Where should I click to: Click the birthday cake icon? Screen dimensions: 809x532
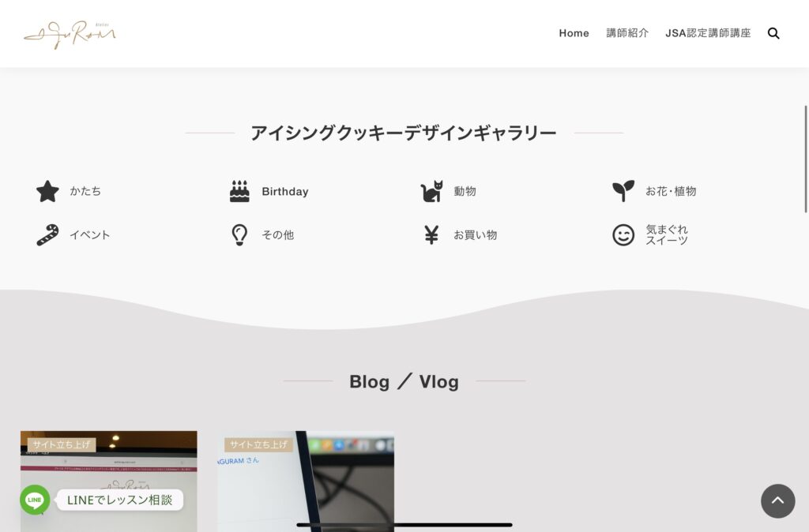[239, 191]
